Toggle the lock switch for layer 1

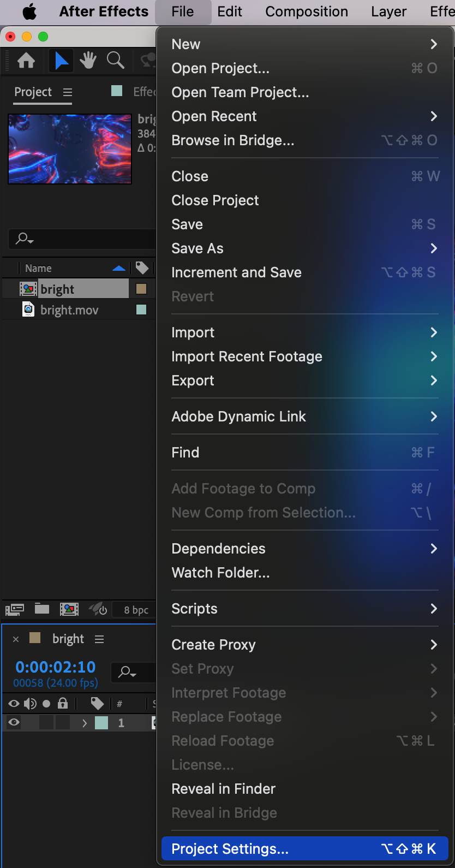(63, 723)
